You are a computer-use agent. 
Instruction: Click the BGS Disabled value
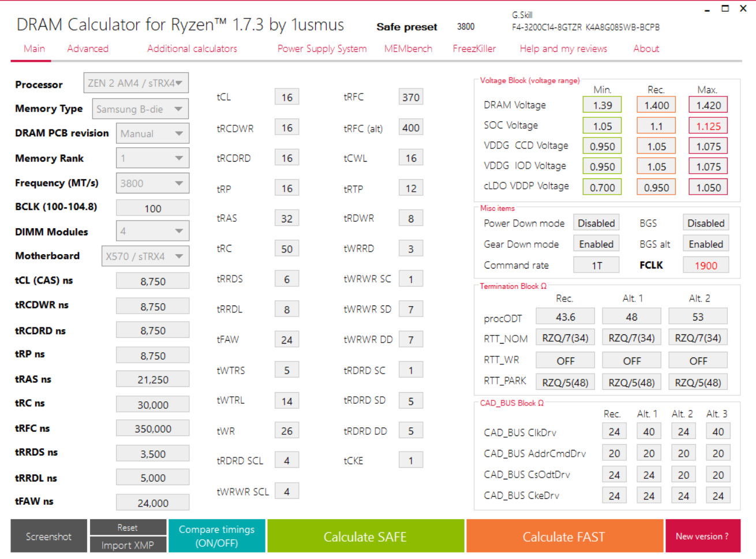pos(706,223)
